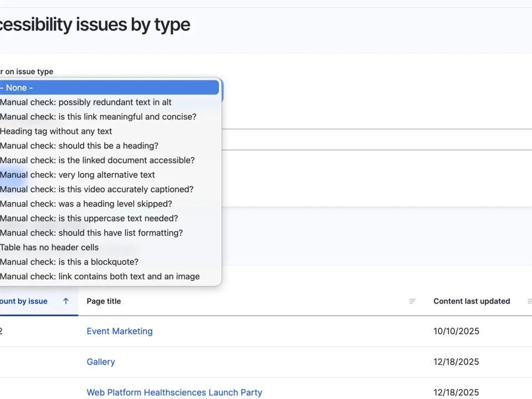Open the Gallery page link
The image size is (532, 399).
coord(101,361)
